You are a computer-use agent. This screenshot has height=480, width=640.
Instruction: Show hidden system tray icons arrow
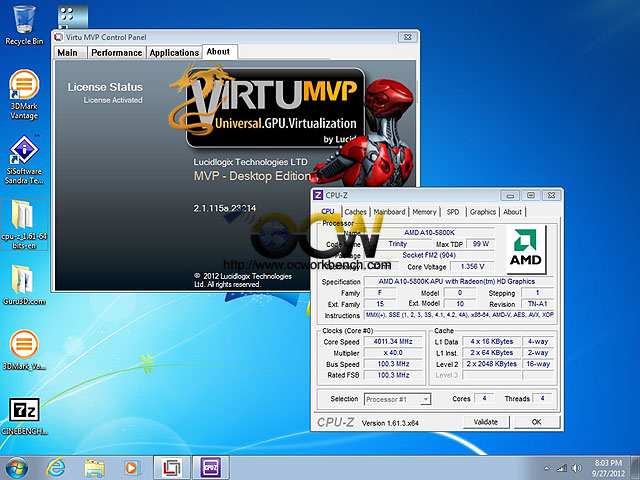coord(546,468)
